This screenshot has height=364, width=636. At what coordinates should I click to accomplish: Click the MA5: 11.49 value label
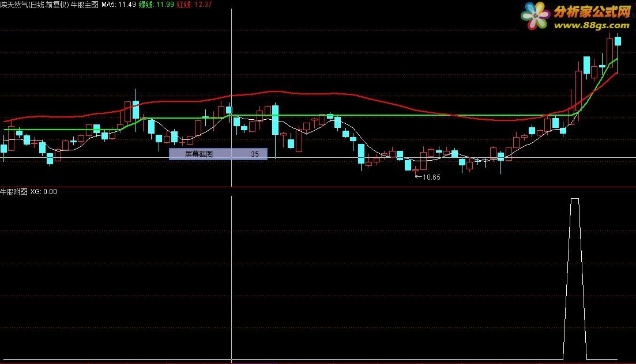click(119, 5)
